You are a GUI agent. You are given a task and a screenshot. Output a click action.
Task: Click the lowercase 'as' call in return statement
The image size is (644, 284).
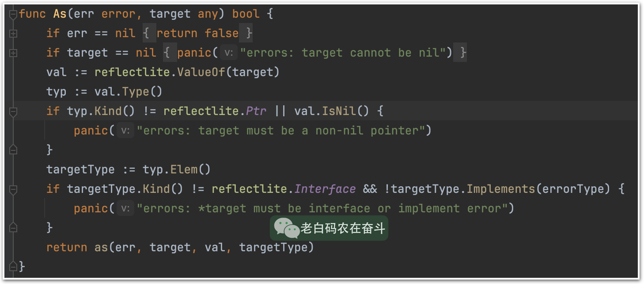pos(101,247)
